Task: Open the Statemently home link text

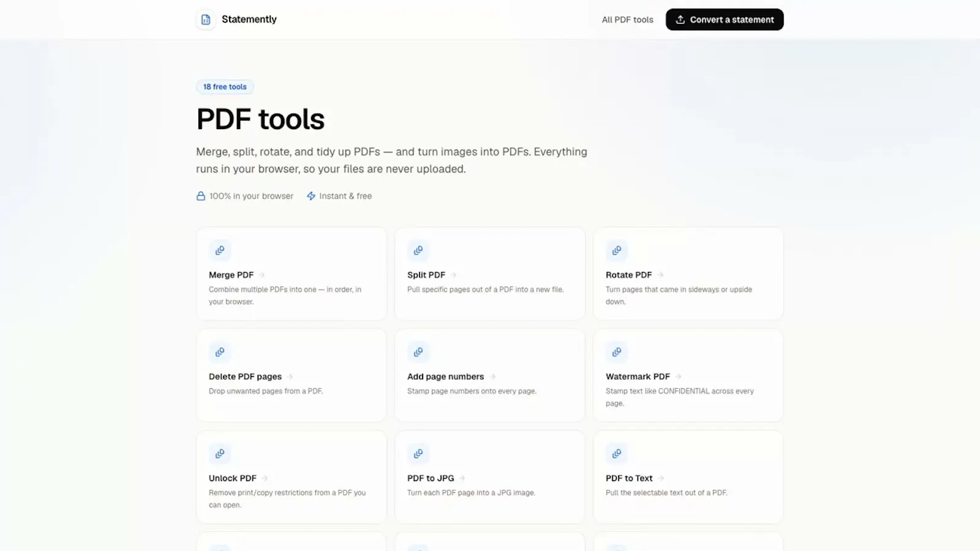Action: [x=249, y=20]
